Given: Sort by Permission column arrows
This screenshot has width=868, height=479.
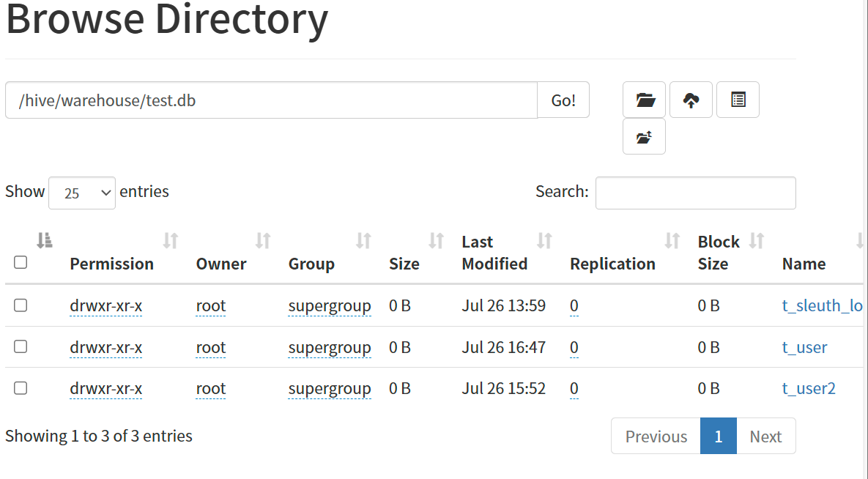Looking at the screenshot, I should 171,241.
